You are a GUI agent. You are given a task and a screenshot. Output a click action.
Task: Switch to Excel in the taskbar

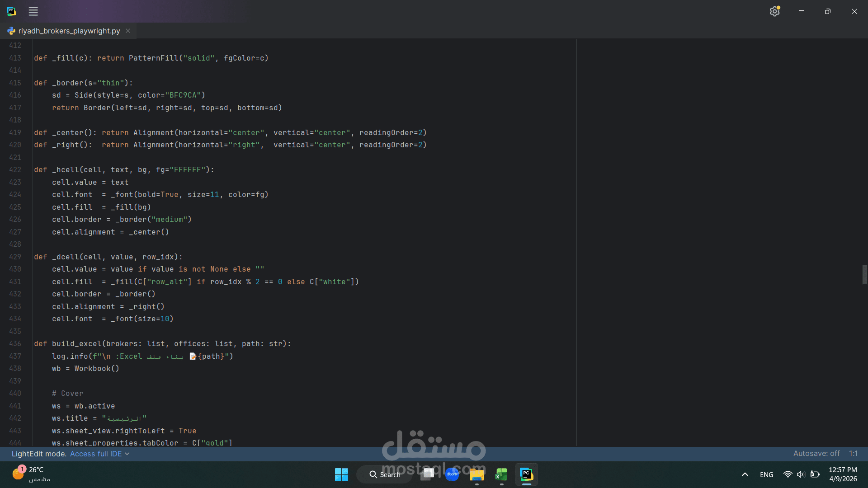click(501, 474)
